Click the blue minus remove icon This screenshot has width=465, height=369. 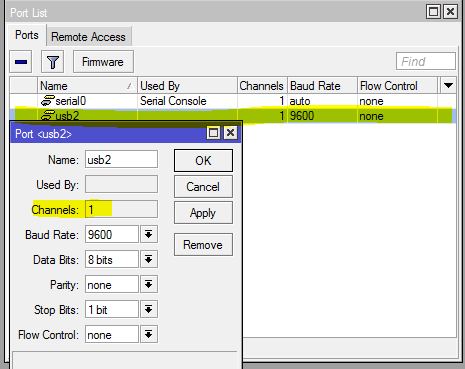(21, 62)
